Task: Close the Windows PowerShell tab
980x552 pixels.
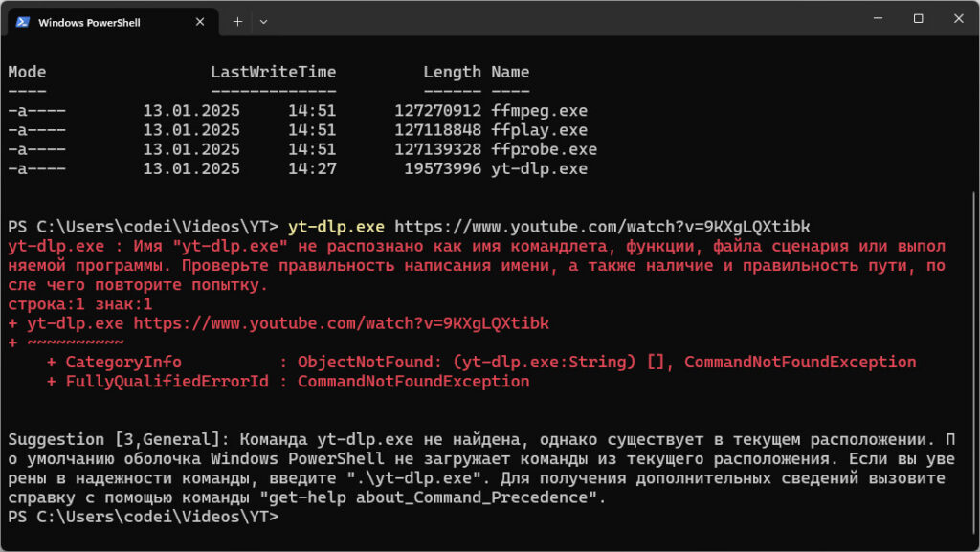Action: [202, 21]
